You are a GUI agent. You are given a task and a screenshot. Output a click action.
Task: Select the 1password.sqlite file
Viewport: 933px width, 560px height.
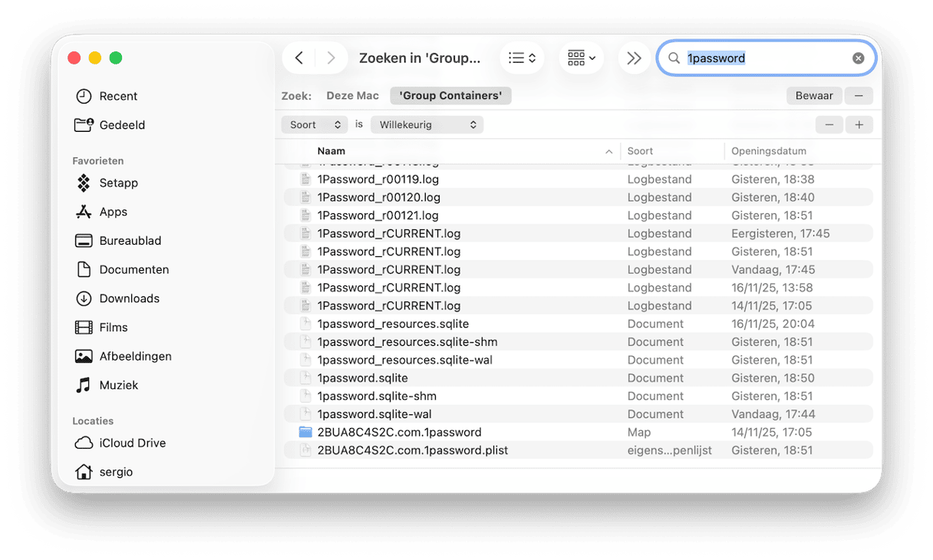(362, 378)
